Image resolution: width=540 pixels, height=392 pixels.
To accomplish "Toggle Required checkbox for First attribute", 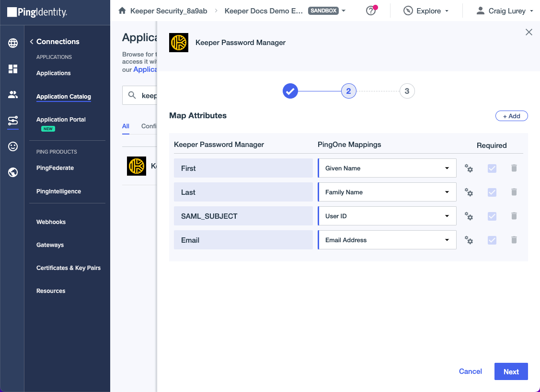I will coord(492,168).
